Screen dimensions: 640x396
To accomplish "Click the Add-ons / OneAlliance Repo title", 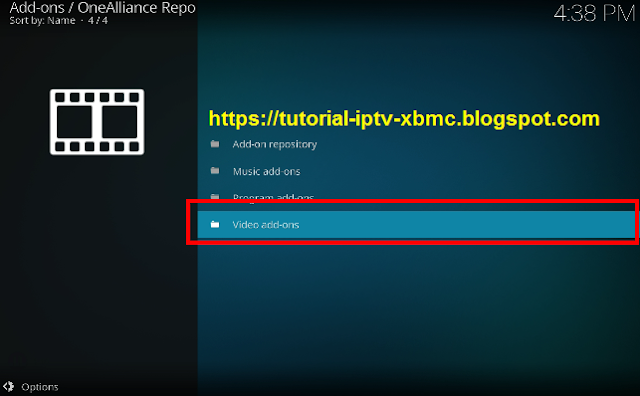I will pyautogui.click(x=102, y=7).
